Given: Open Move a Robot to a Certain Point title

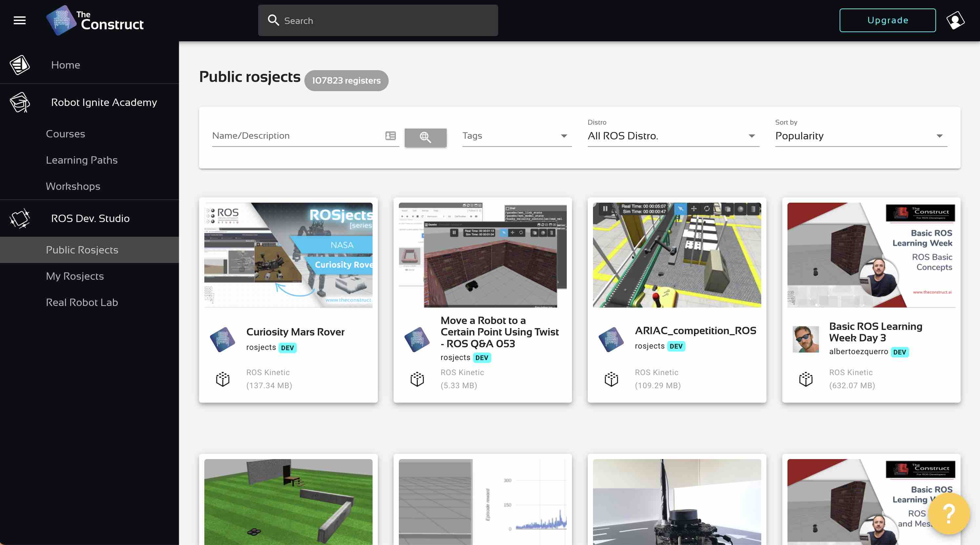Looking at the screenshot, I should coord(500,332).
